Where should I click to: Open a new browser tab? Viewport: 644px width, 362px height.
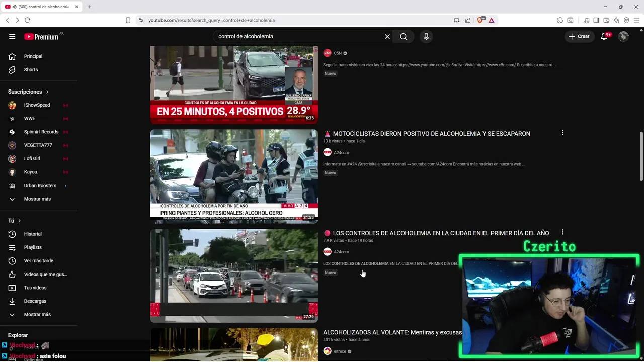pos(89,7)
